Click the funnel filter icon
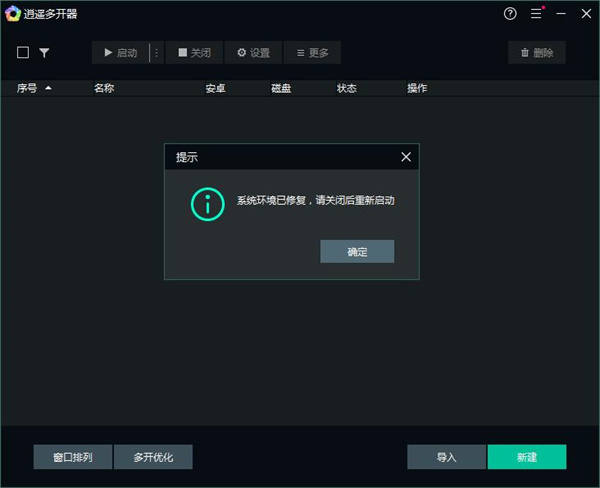 [44, 53]
